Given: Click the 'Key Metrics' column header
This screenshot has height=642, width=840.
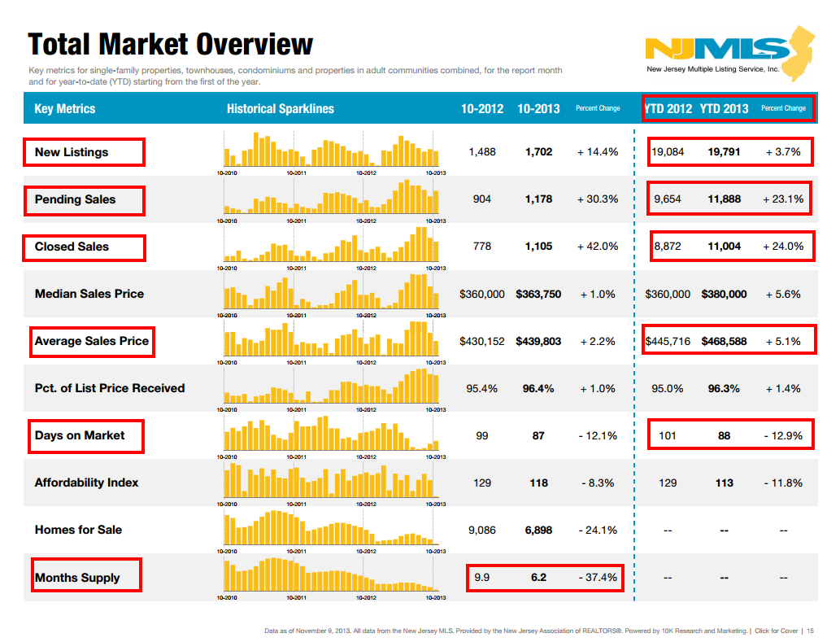Looking at the screenshot, I should click(x=65, y=108).
